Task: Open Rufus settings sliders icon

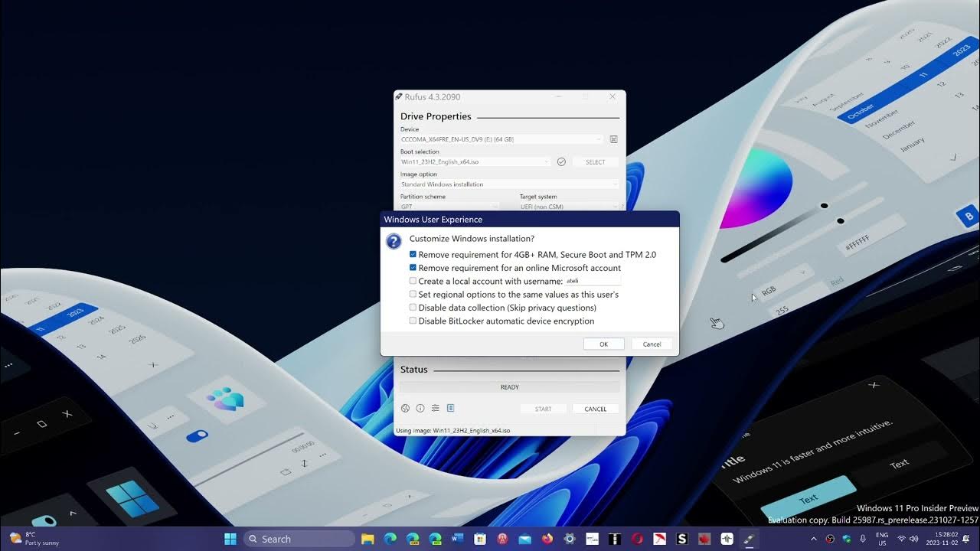Action: 436,408
